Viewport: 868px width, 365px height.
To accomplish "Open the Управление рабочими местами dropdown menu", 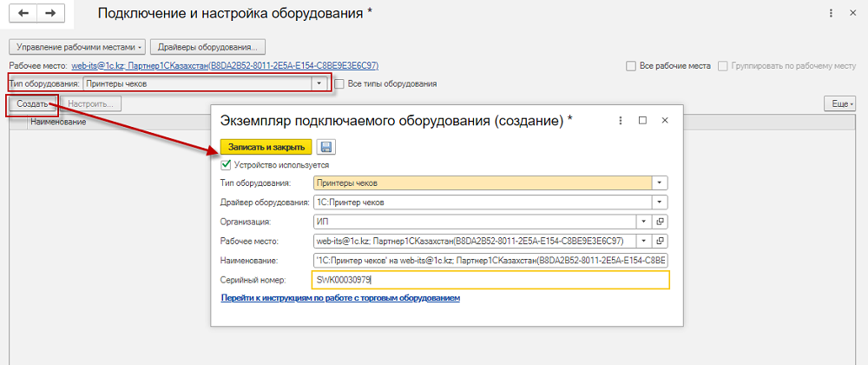I will tap(77, 47).
